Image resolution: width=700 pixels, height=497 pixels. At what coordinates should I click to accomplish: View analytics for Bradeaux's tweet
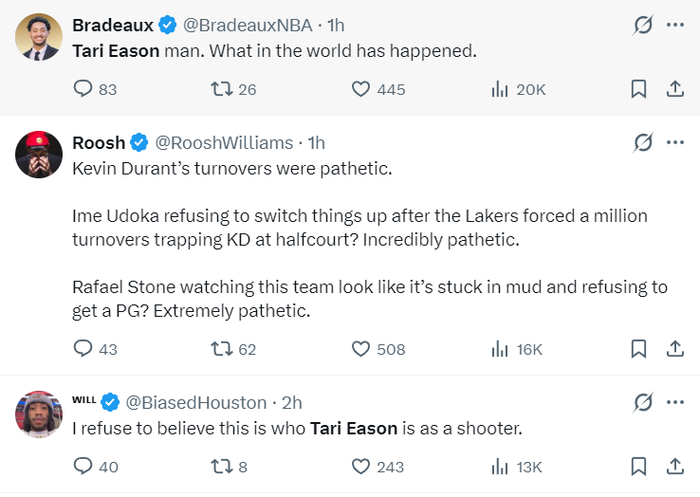[500, 89]
